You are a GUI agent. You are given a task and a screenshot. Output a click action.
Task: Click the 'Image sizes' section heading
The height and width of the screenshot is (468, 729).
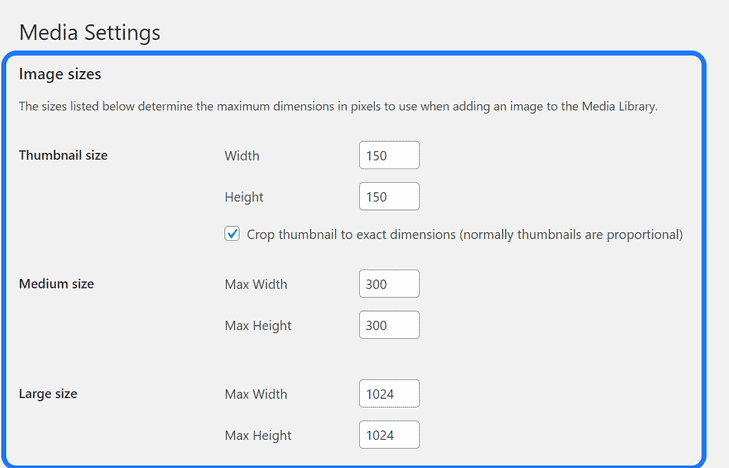(x=60, y=74)
